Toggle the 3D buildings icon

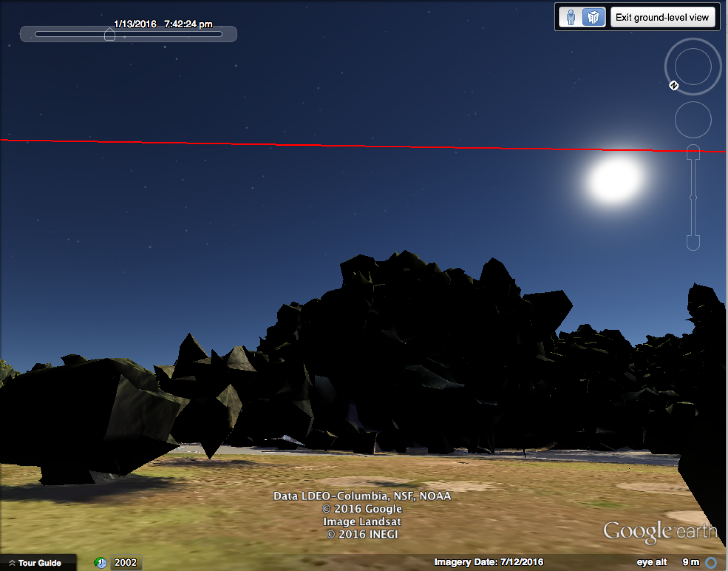click(x=593, y=18)
